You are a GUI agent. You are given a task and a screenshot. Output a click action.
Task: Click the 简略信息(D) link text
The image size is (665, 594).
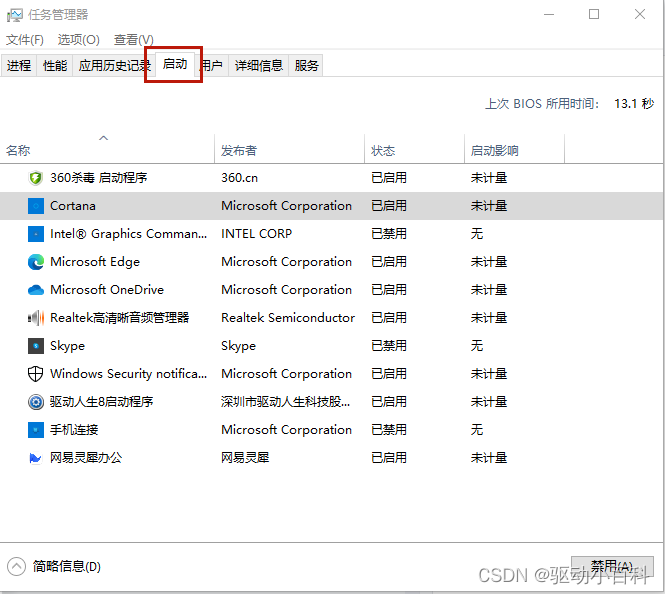(x=67, y=566)
